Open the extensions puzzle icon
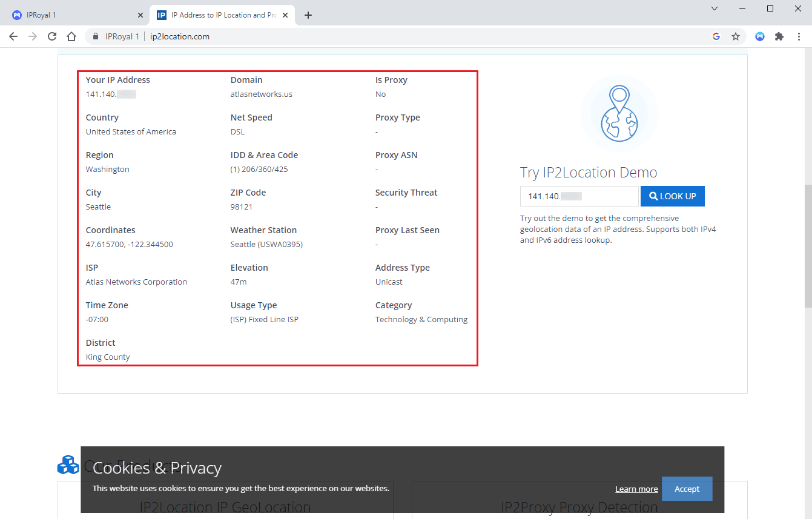Image resolution: width=812 pixels, height=519 pixels. coord(779,36)
